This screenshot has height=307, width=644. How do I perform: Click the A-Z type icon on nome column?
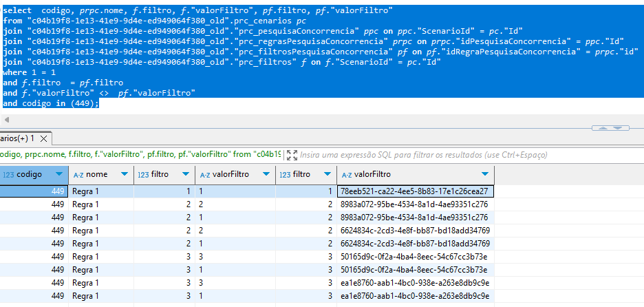click(78, 175)
